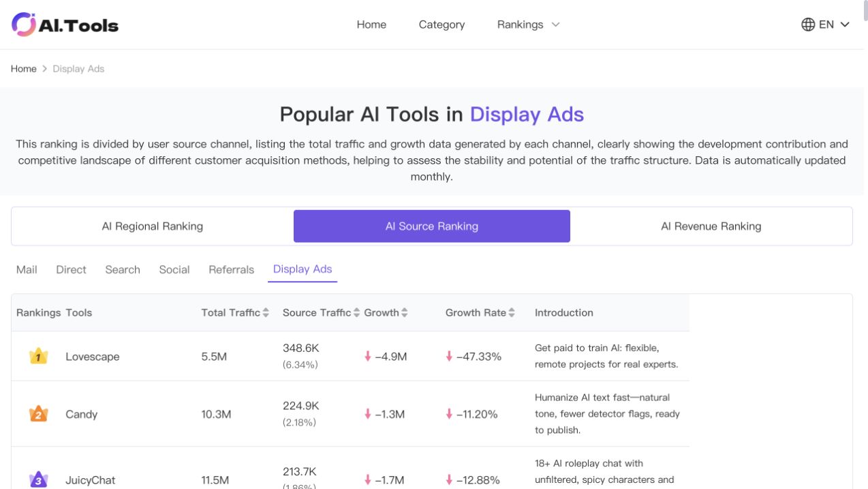The width and height of the screenshot is (868, 489).
Task: Click Lovescape's 5.5M total traffic value
Action: click(214, 357)
